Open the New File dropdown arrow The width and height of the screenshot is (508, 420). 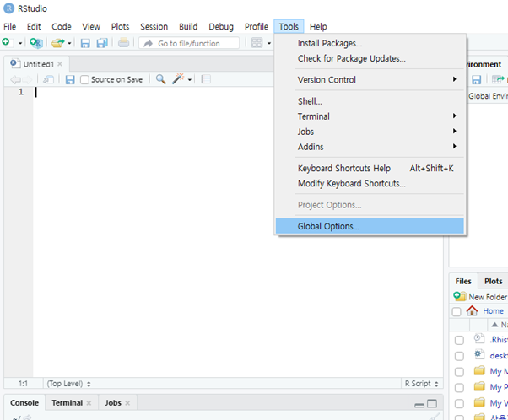pos(20,43)
